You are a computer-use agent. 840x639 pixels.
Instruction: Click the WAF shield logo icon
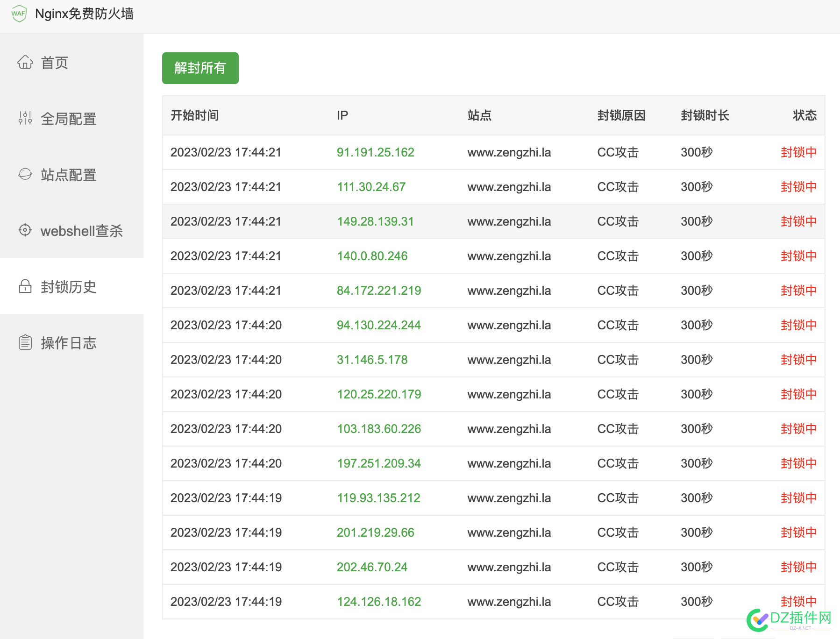click(x=19, y=14)
